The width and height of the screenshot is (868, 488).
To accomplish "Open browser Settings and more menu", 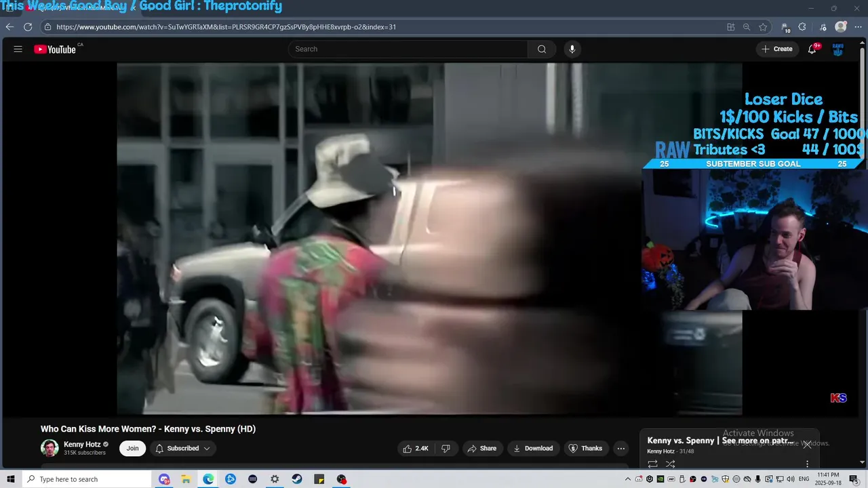I will coord(858,27).
